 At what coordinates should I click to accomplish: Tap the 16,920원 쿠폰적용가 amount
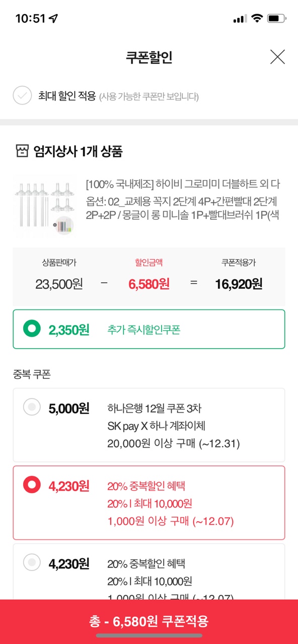(239, 284)
